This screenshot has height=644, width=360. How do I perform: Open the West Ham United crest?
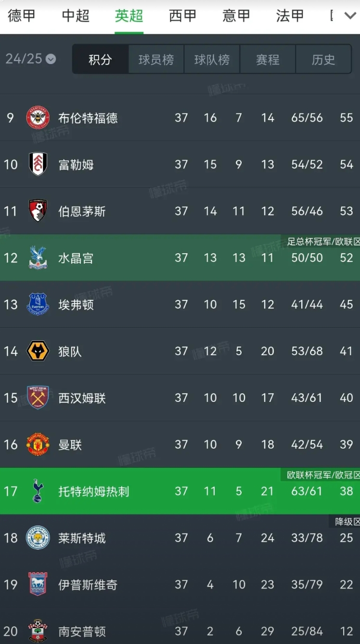[38, 398]
